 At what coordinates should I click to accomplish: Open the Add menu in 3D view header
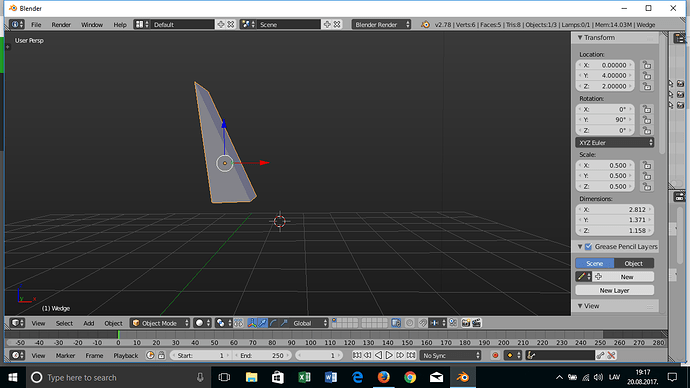coord(89,323)
